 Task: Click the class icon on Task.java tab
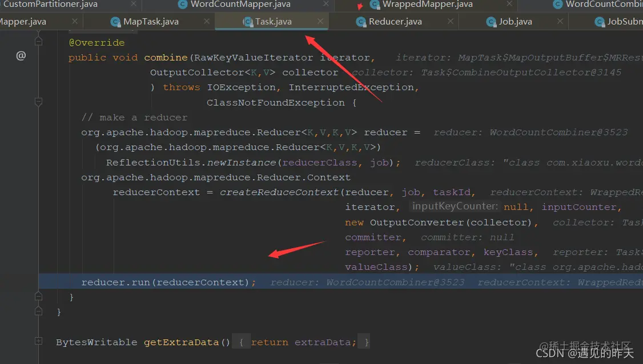[x=248, y=22]
